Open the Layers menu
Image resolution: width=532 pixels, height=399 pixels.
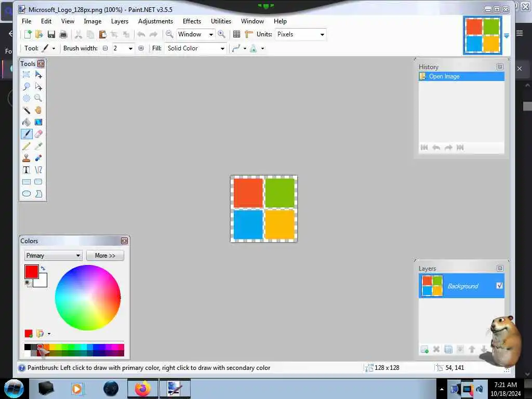[120, 21]
